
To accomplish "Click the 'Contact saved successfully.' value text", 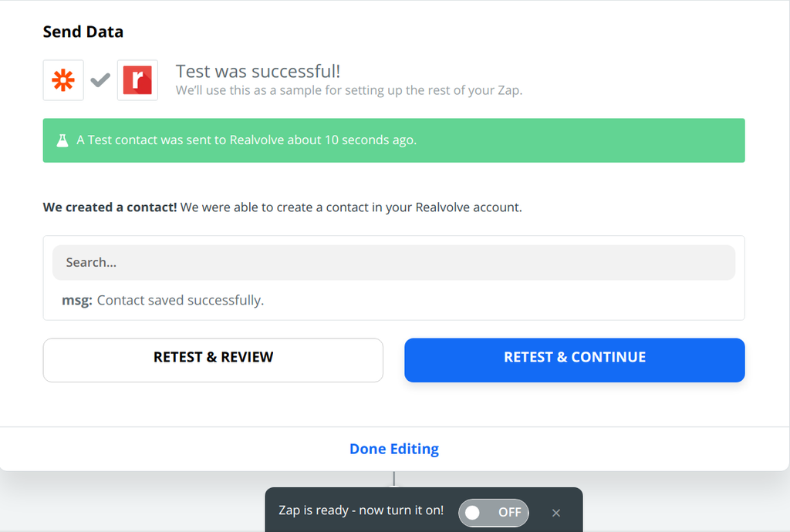I will [181, 300].
